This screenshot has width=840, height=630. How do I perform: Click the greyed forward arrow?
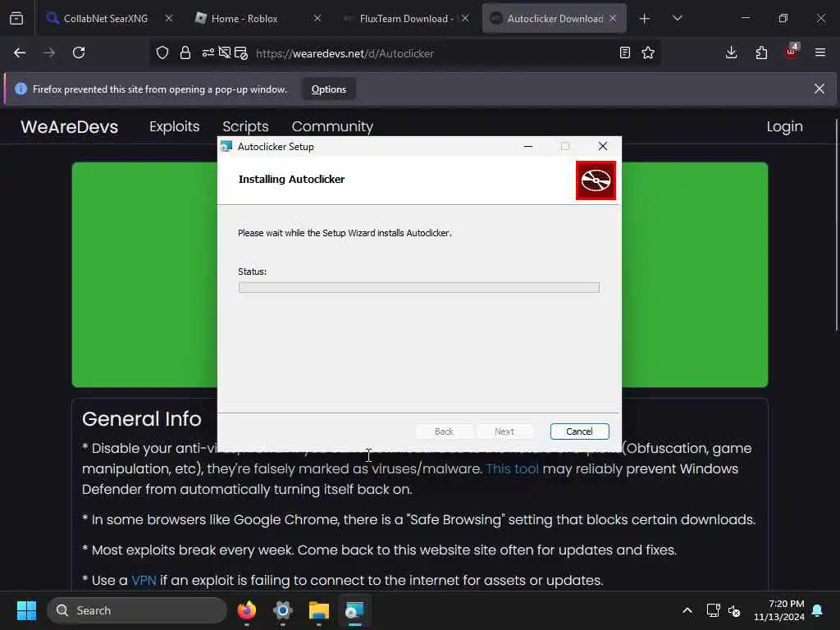pyautogui.click(x=49, y=52)
